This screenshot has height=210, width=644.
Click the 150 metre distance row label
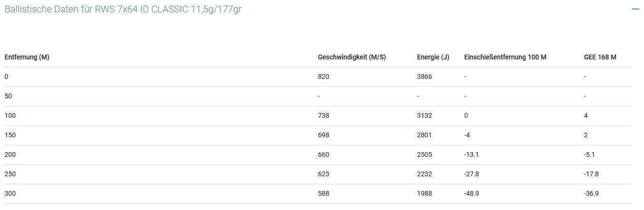coord(10,135)
